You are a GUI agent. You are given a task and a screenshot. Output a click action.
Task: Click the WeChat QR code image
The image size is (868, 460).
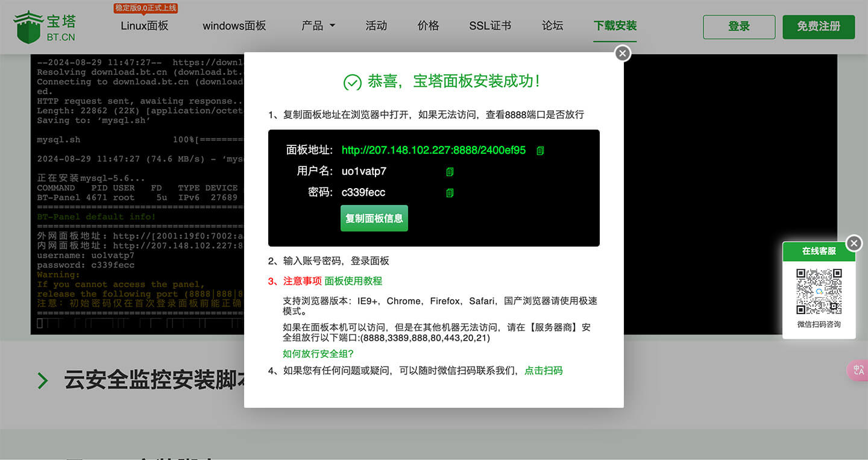(819, 291)
